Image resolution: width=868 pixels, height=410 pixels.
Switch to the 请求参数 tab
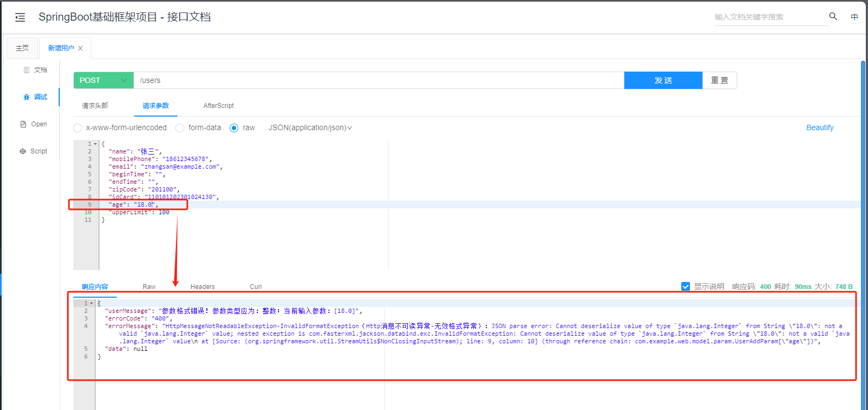[x=156, y=106]
